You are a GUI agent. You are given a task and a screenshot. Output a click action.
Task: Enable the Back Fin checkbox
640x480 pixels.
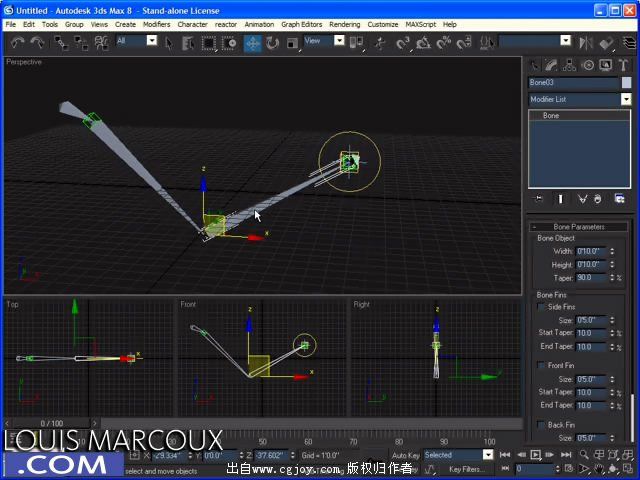[x=541, y=425]
